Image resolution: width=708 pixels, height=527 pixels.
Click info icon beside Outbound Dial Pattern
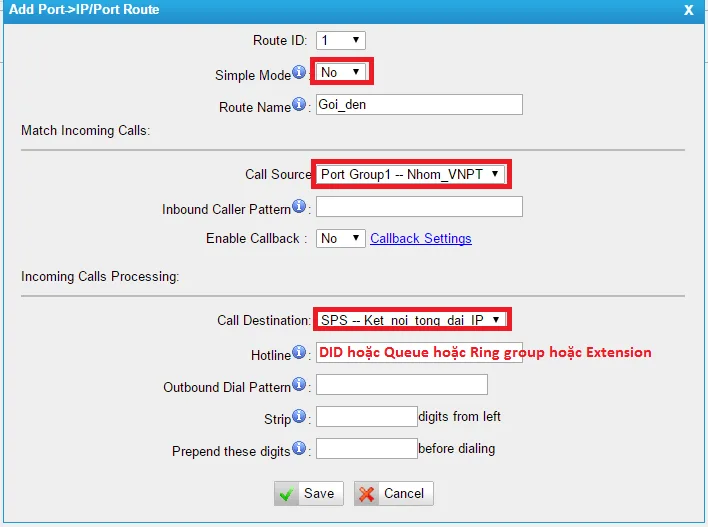coord(299,385)
